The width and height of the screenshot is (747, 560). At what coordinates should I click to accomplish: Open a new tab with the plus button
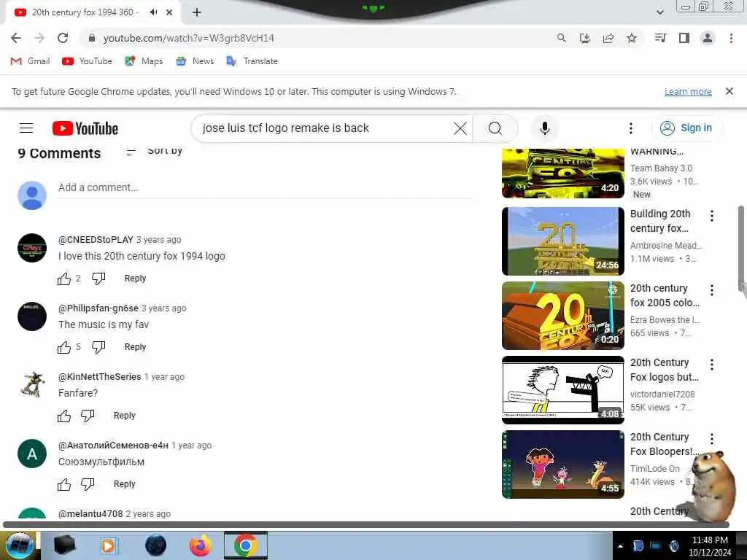point(197,12)
